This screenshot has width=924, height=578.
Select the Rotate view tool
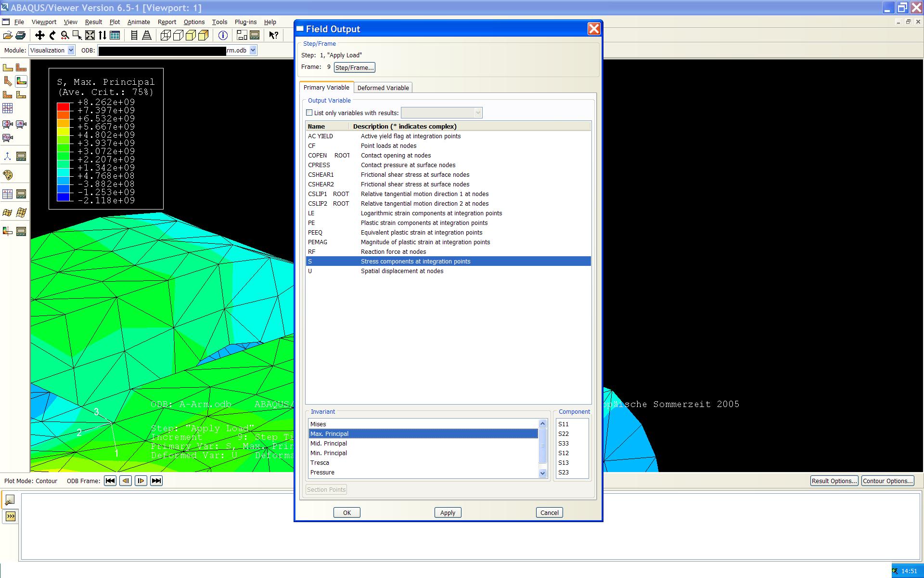click(x=52, y=35)
